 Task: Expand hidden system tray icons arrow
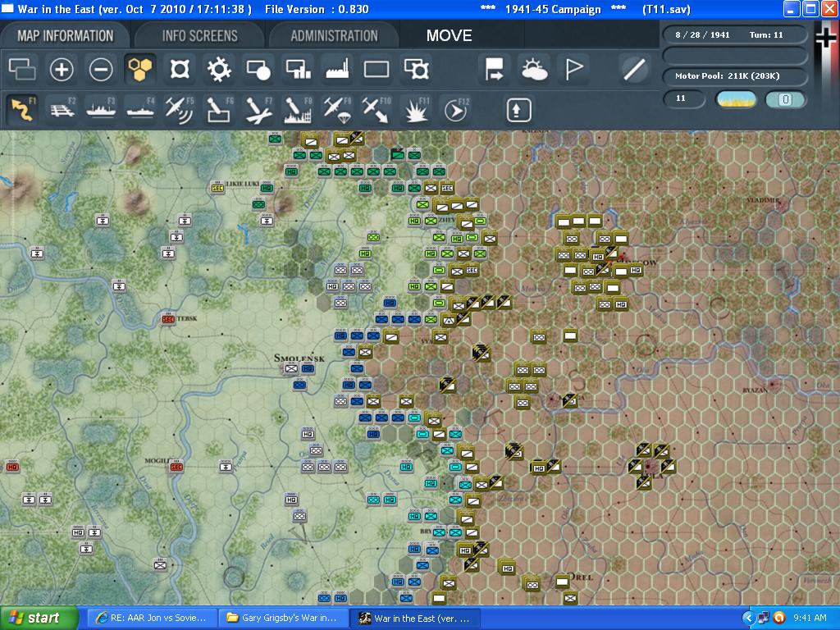748,619
